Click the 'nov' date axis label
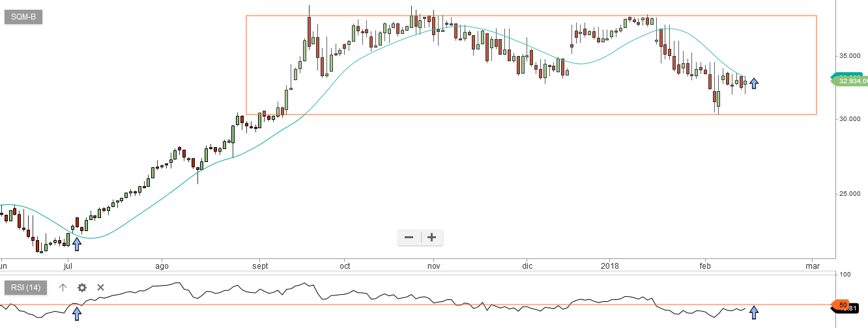This screenshot has width=868, height=328. (434, 266)
